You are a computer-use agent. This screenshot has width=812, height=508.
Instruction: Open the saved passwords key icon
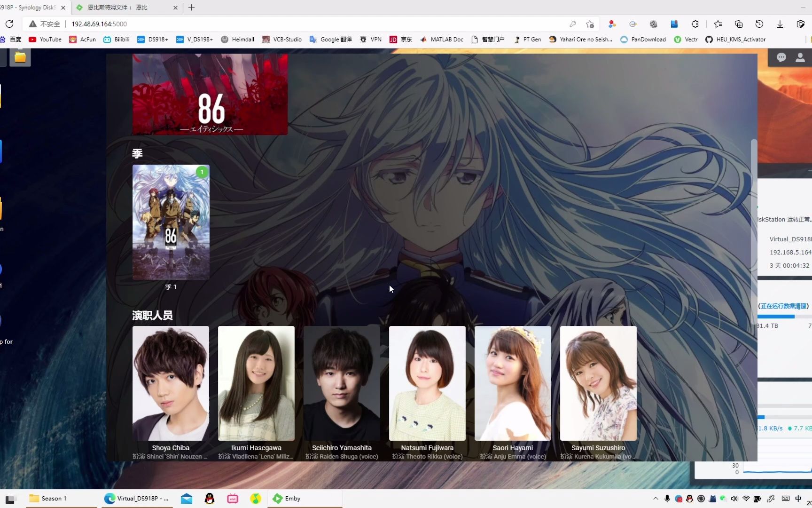pos(572,24)
